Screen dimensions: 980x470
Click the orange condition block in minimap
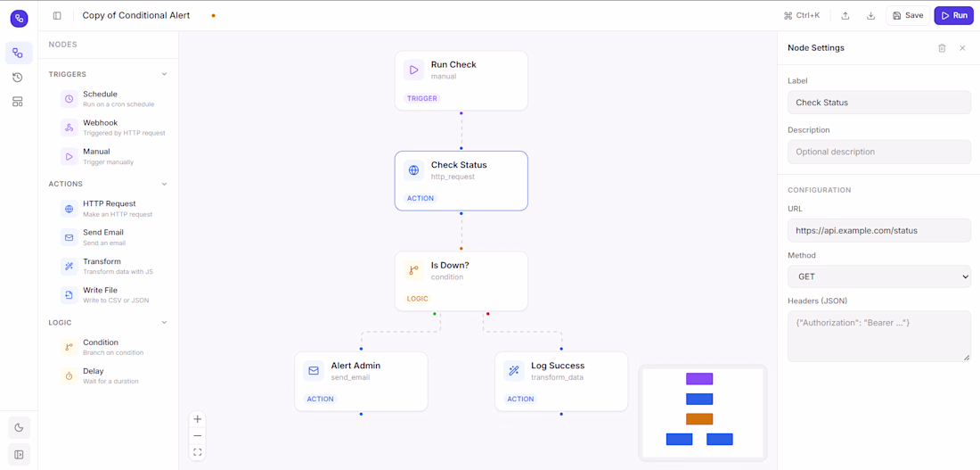(699, 418)
